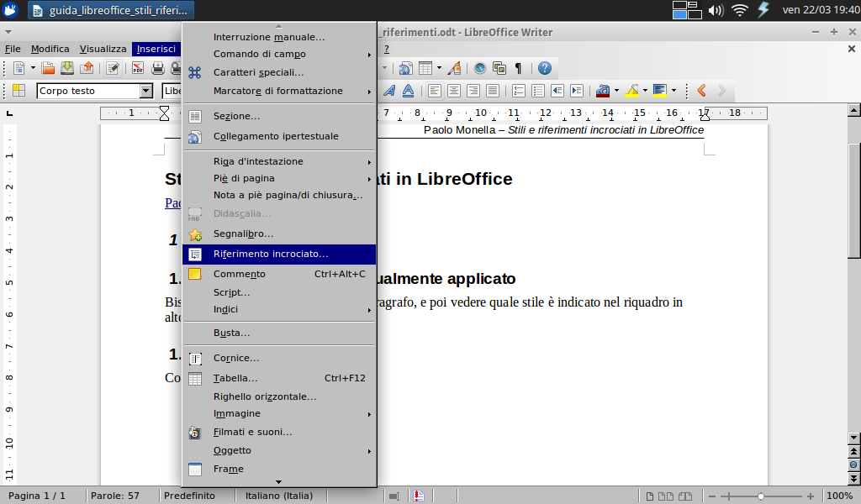861x504 pixels.
Task: Open the Visualizza menu
Action: pos(103,49)
